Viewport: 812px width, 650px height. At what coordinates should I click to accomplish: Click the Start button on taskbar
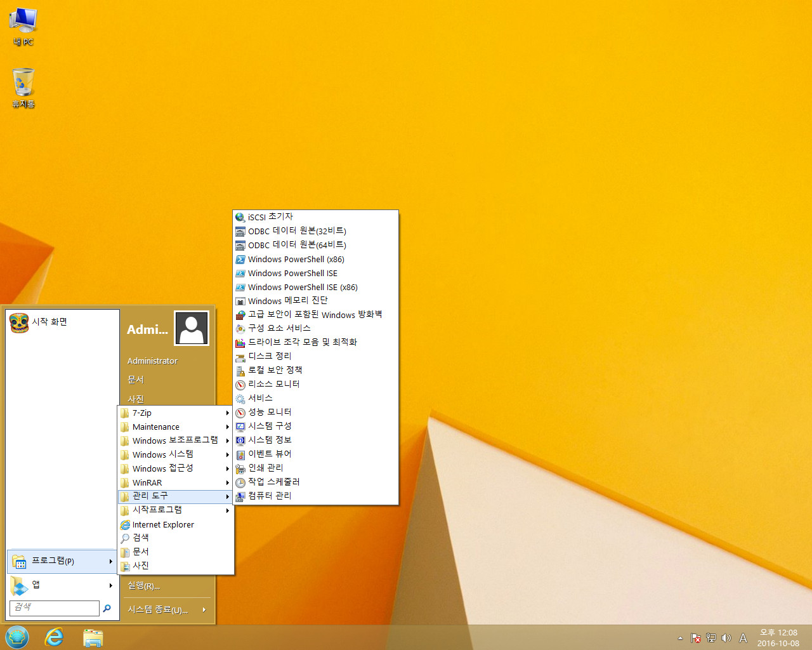(17, 637)
